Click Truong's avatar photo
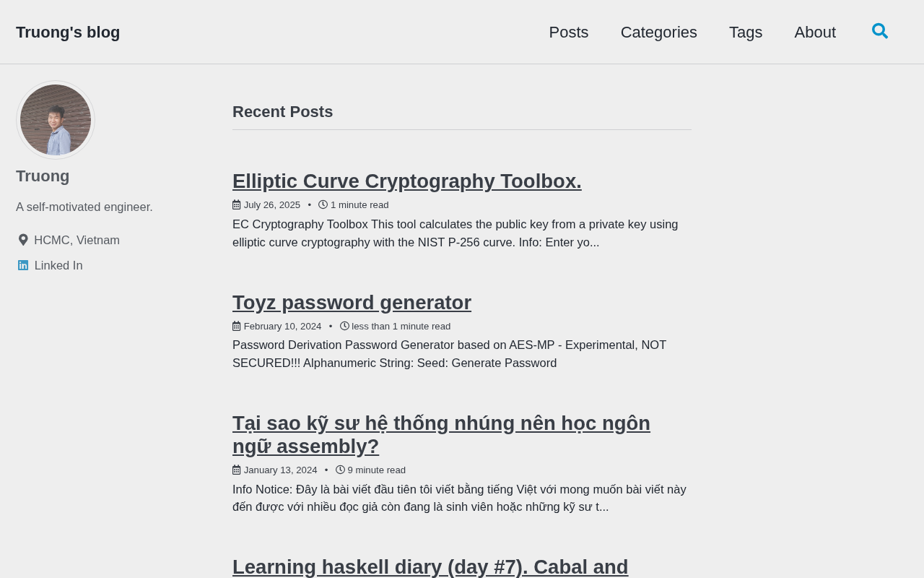Viewport: 924px width, 578px height. (x=56, y=120)
